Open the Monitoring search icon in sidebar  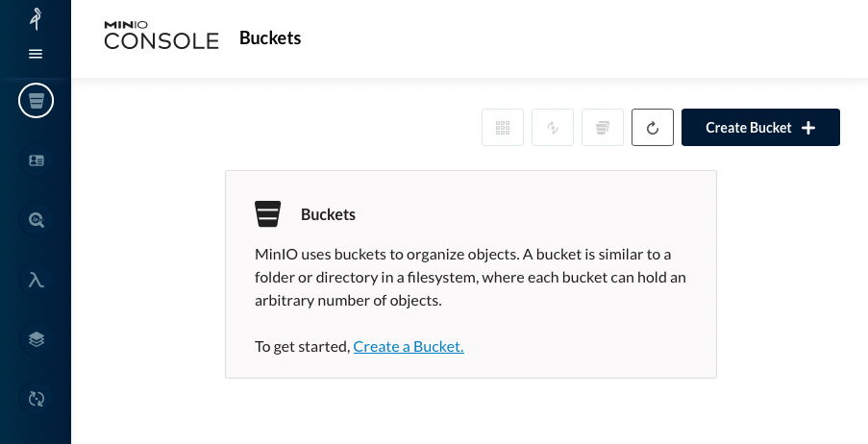coord(36,220)
